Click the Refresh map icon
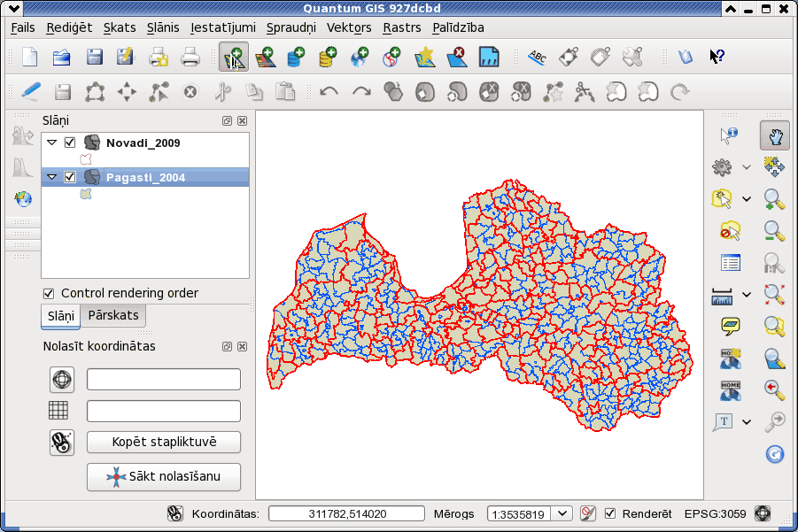The image size is (798, 532). click(775, 454)
